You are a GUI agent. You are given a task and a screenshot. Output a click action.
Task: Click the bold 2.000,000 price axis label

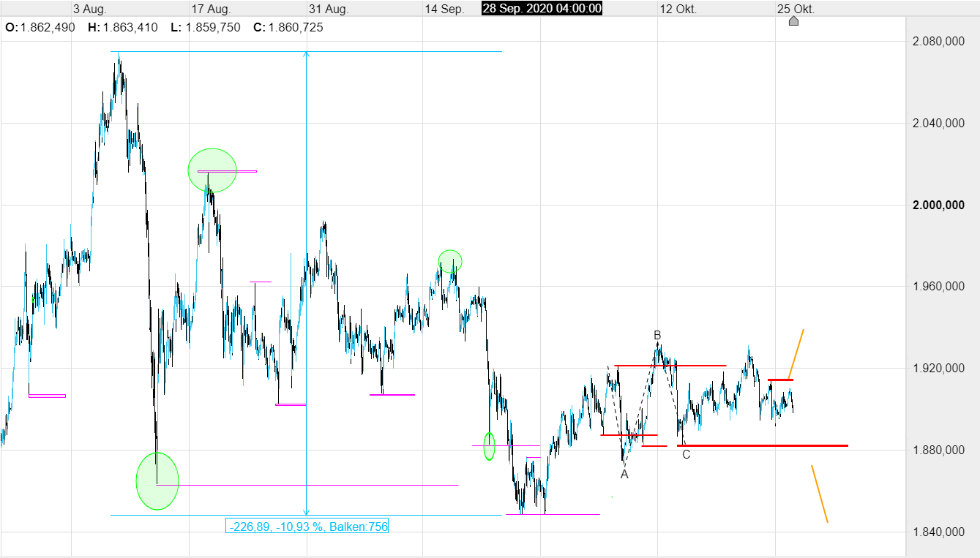(x=938, y=206)
